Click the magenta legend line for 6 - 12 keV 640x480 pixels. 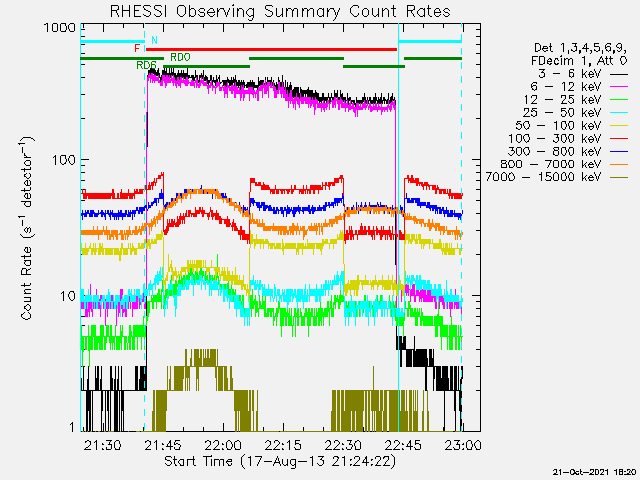[619, 87]
